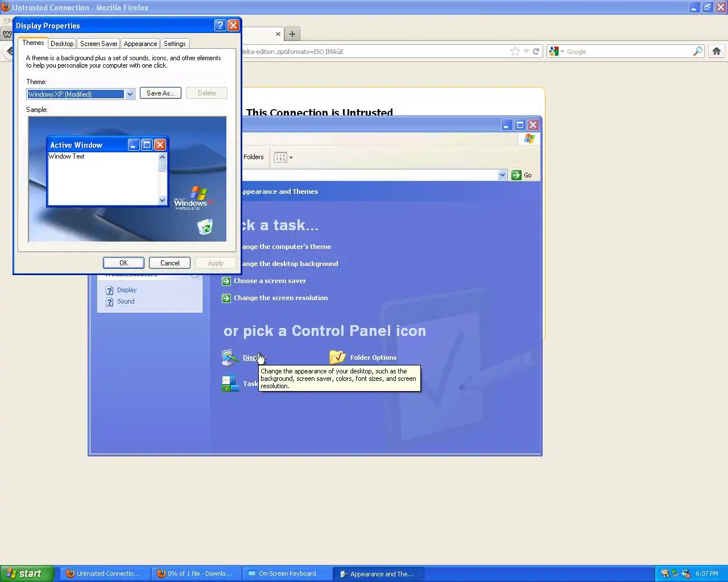Open the Taskbar and Start Menu icon
The width and height of the screenshot is (728, 582).
click(x=230, y=384)
